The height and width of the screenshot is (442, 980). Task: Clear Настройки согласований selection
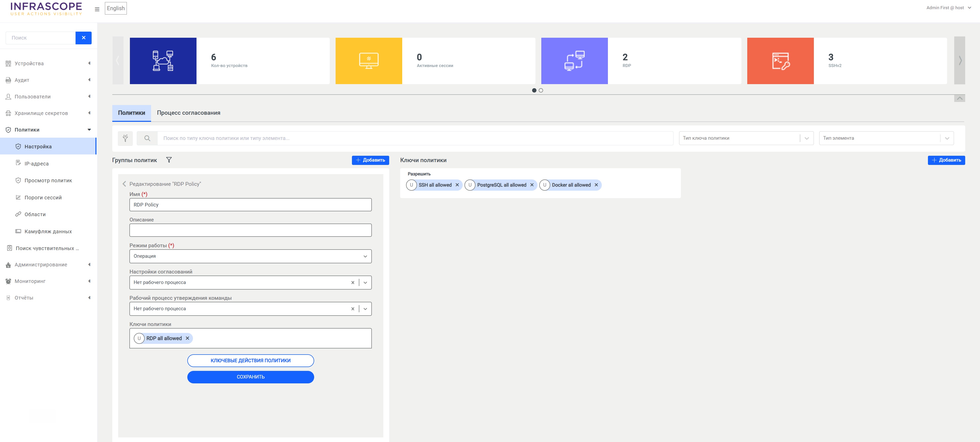click(x=353, y=282)
